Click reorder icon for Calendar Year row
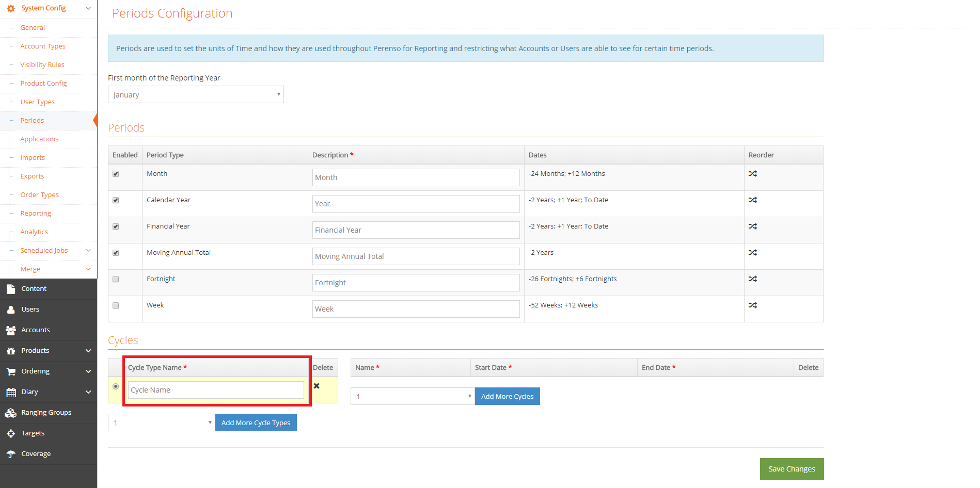The width and height of the screenshot is (980, 488). [753, 200]
